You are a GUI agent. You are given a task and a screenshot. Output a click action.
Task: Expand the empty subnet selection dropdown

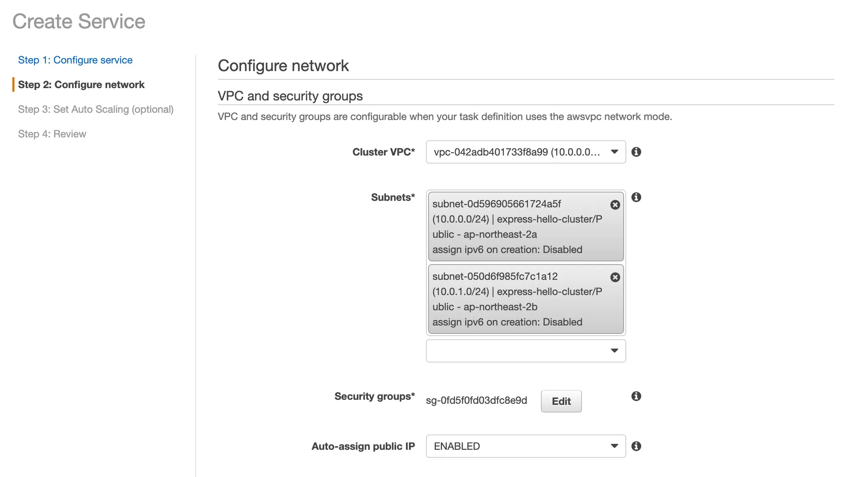pos(526,351)
